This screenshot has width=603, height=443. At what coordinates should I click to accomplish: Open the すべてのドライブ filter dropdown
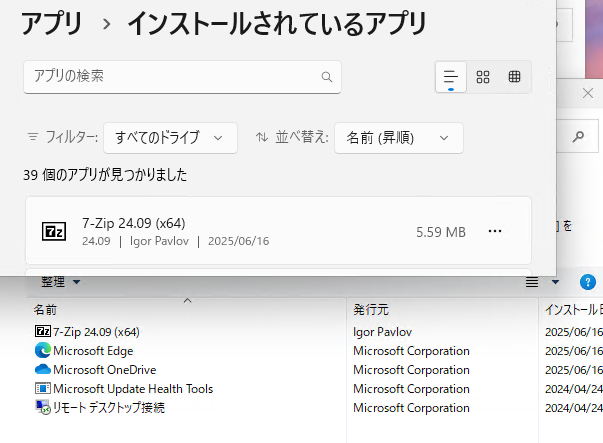tap(170, 138)
